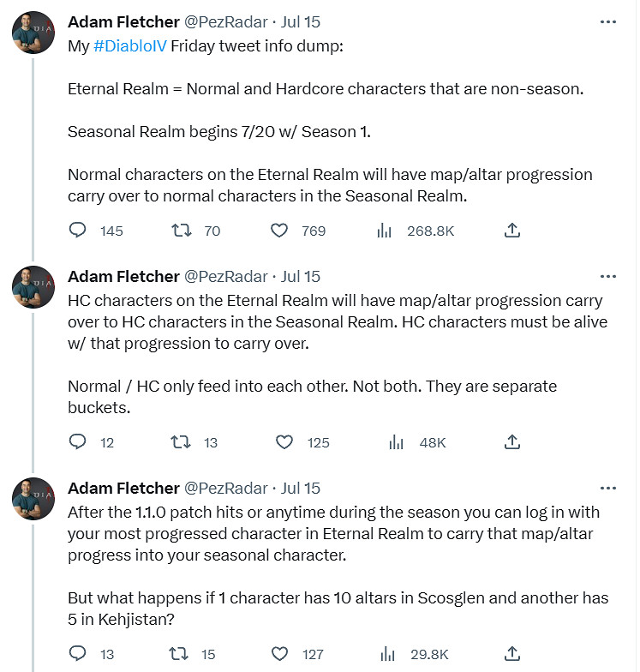Retweet the tweet with 15 retweets
Screen dimensions: 640x672
point(181,654)
